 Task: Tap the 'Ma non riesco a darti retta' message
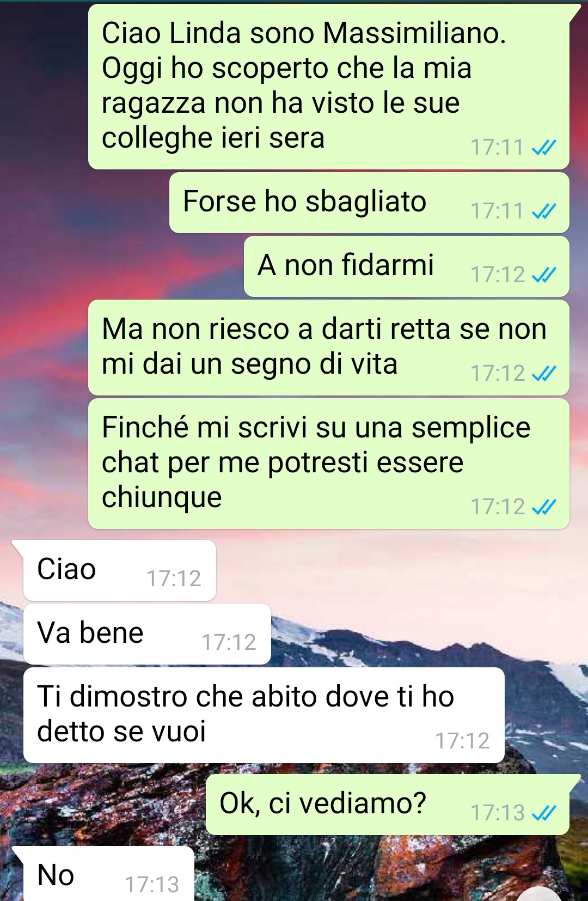point(329,348)
